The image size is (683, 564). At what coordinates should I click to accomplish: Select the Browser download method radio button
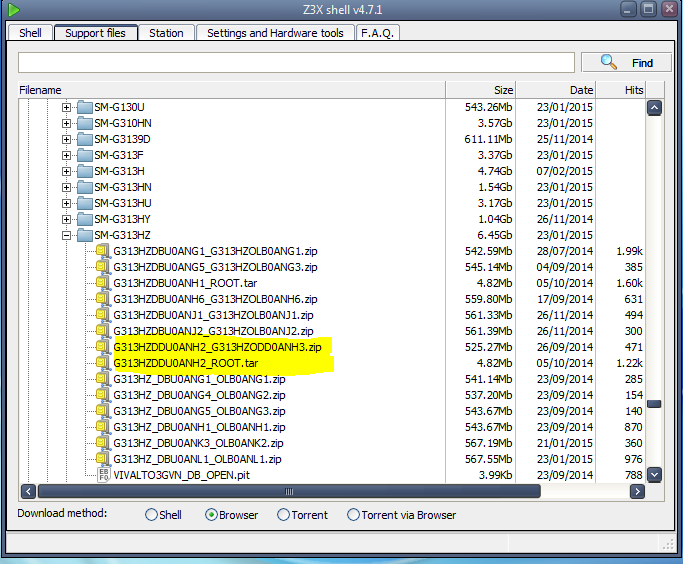click(211, 515)
